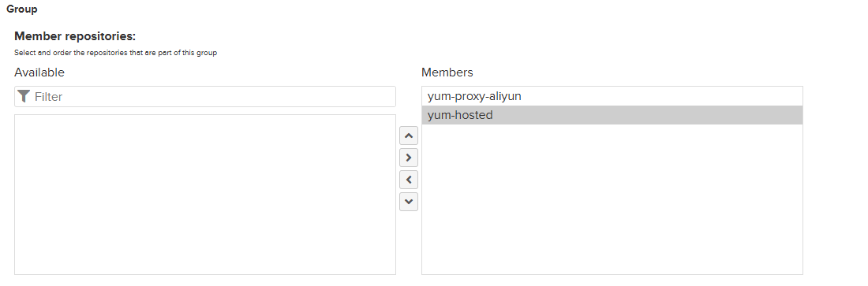
Task: Click the bottom of the Members box
Action: pyautogui.click(x=612, y=266)
